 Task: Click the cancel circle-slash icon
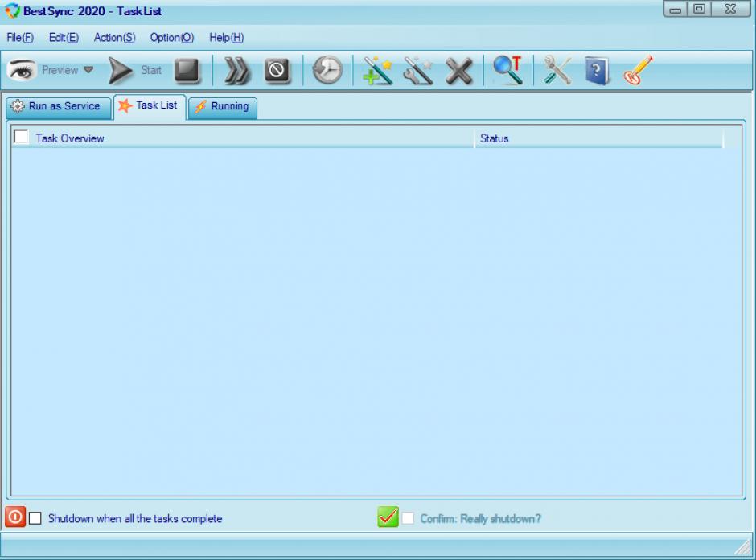click(x=277, y=71)
